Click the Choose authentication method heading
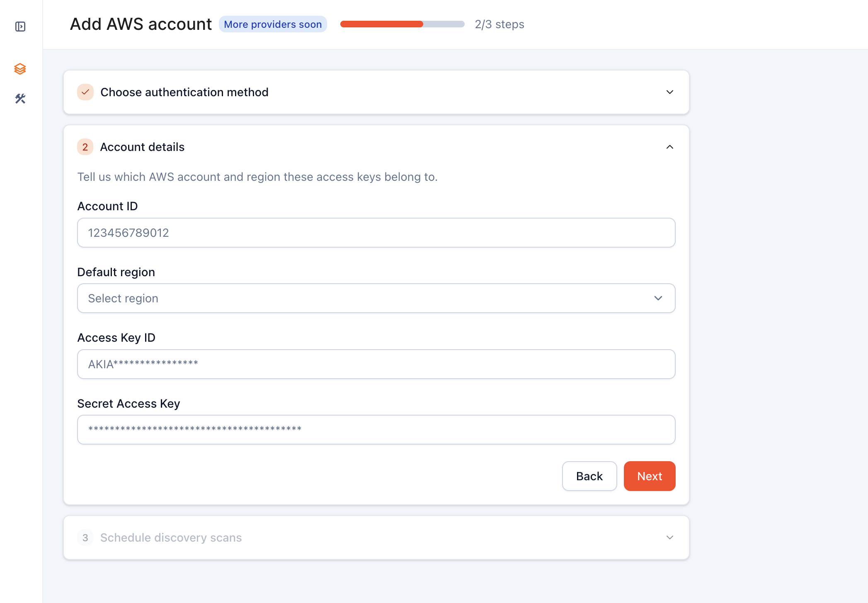The width and height of the screenshot is (868, 603). [x=184, y=92]
